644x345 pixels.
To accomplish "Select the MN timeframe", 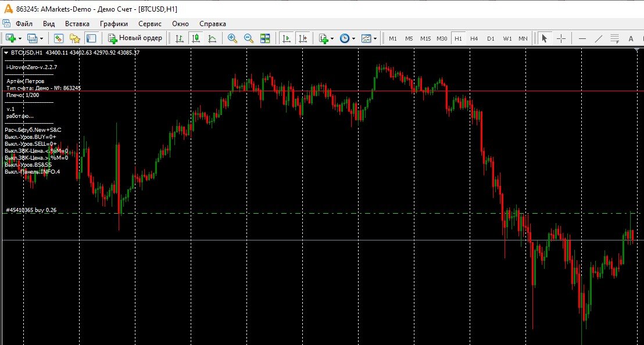I will [523, 38].
